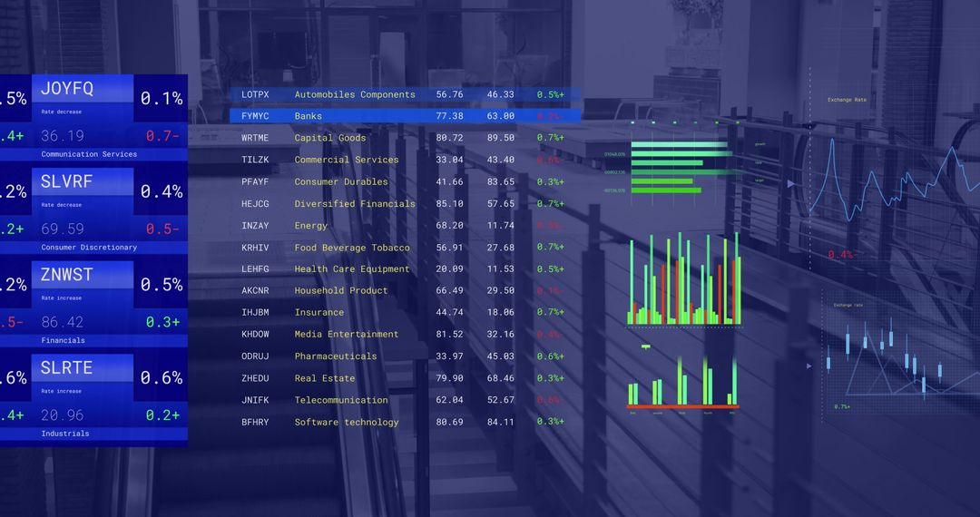Image resolution: width=980 pixels, height=517 pixels.
Task: Click the Energy sector name
Action: pyautogui.click(x=310, y=226)
